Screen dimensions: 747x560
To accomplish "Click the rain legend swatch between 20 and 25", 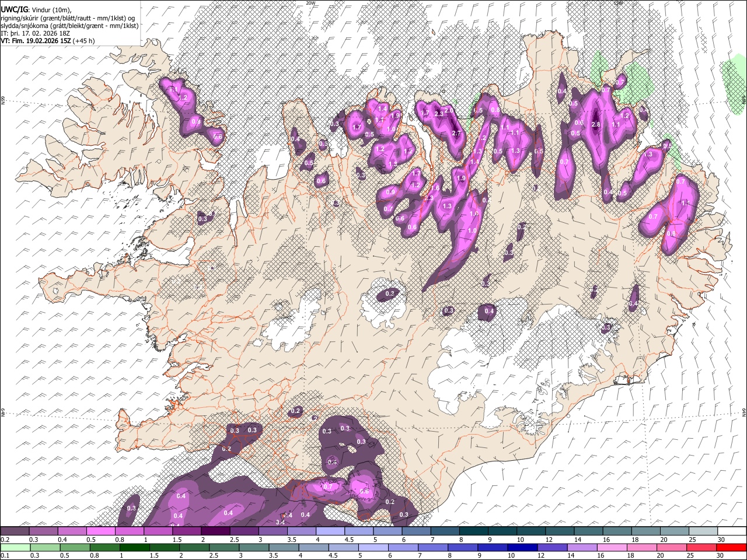I will click(671, 547).
